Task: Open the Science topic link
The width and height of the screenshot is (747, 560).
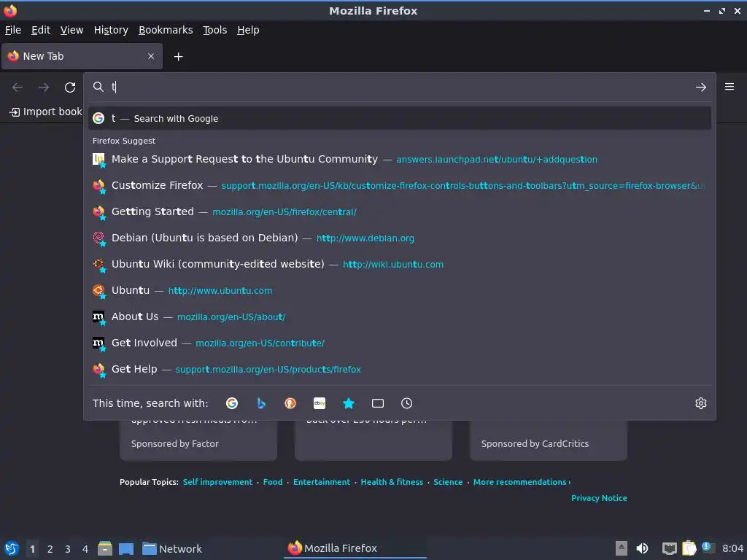Action: tap(448, 482)
